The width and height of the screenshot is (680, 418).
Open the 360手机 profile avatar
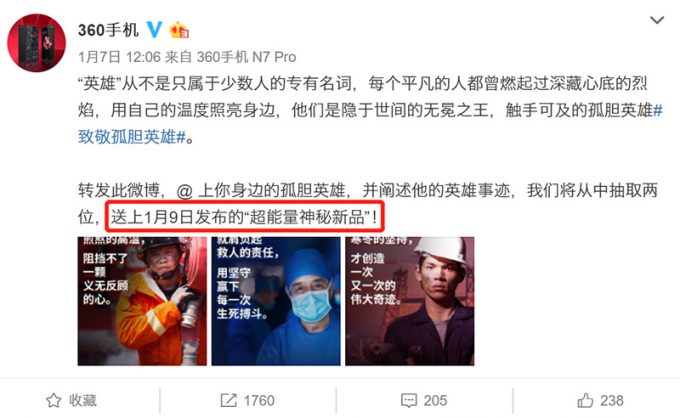point(36,42)
